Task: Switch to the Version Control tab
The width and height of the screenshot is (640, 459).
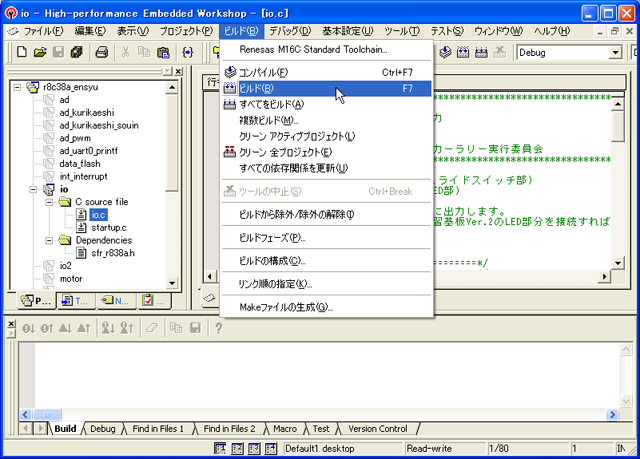Action: tap(378, 429)
